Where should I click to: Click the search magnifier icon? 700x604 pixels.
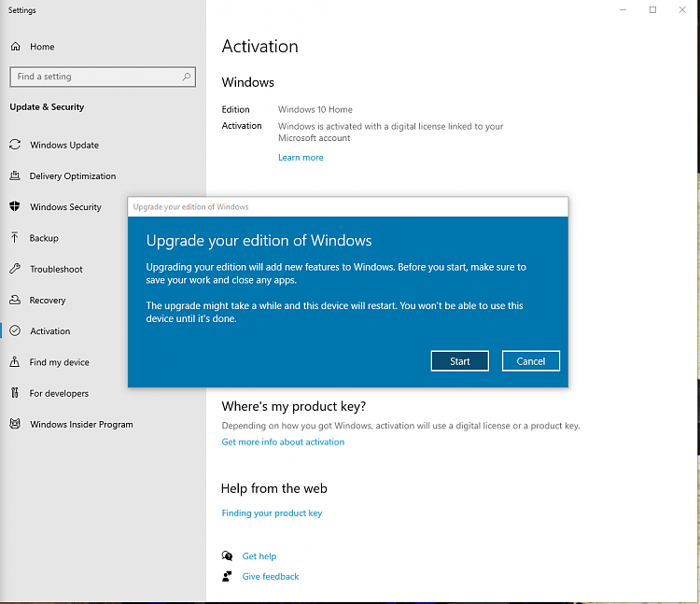click(186, 77)
